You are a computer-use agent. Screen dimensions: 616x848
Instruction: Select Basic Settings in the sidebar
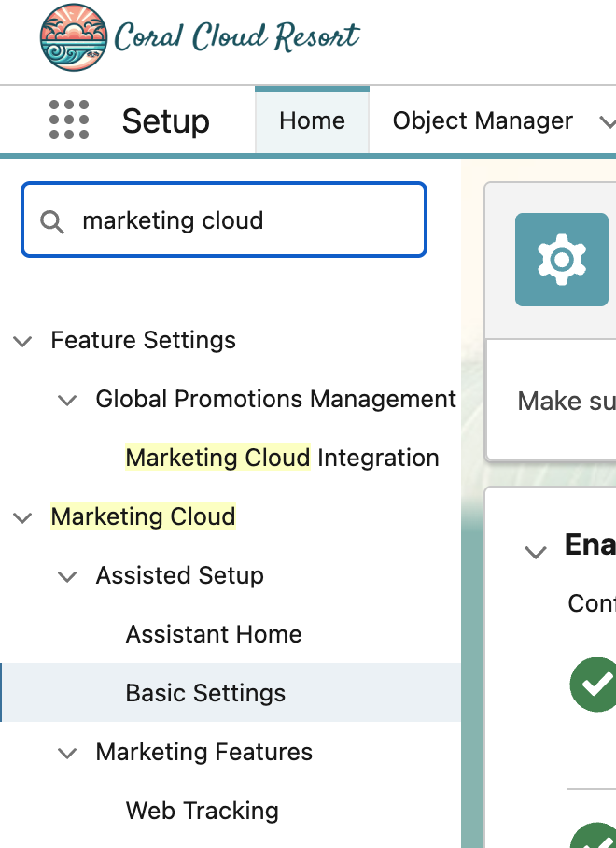click(x=205, y=694)
